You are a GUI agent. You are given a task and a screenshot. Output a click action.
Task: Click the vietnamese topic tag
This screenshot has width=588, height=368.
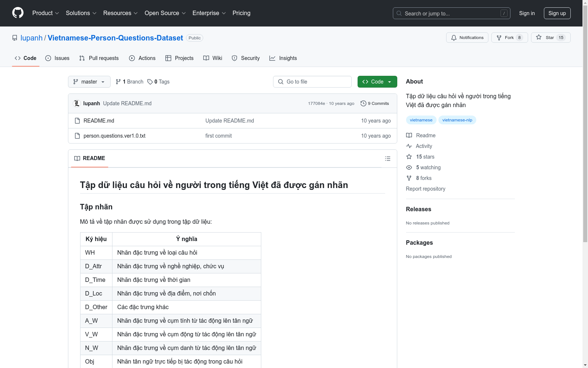pyautogui.click(x=421, y=120)
